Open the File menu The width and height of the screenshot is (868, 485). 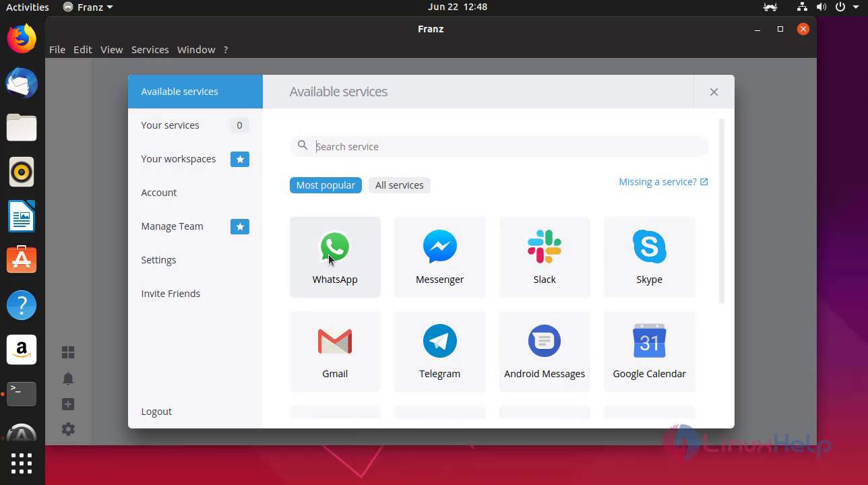click(57, 50)
